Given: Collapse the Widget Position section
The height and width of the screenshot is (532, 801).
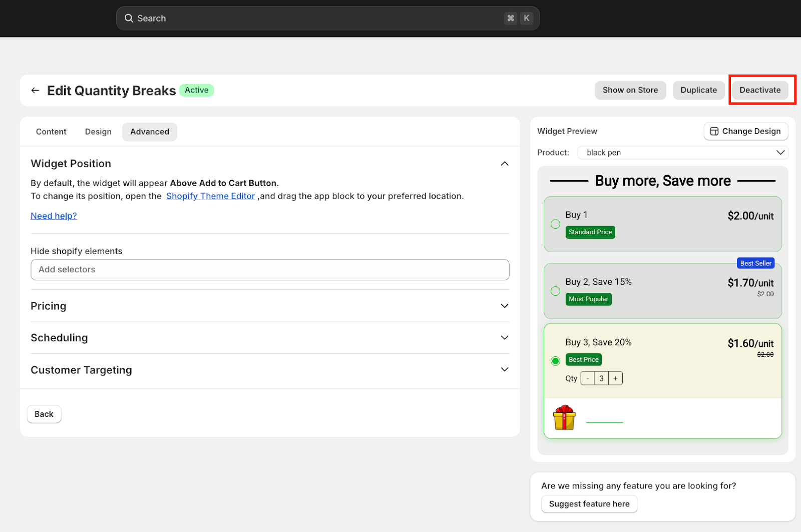Looking at the screenshot, I should point(504,164).
